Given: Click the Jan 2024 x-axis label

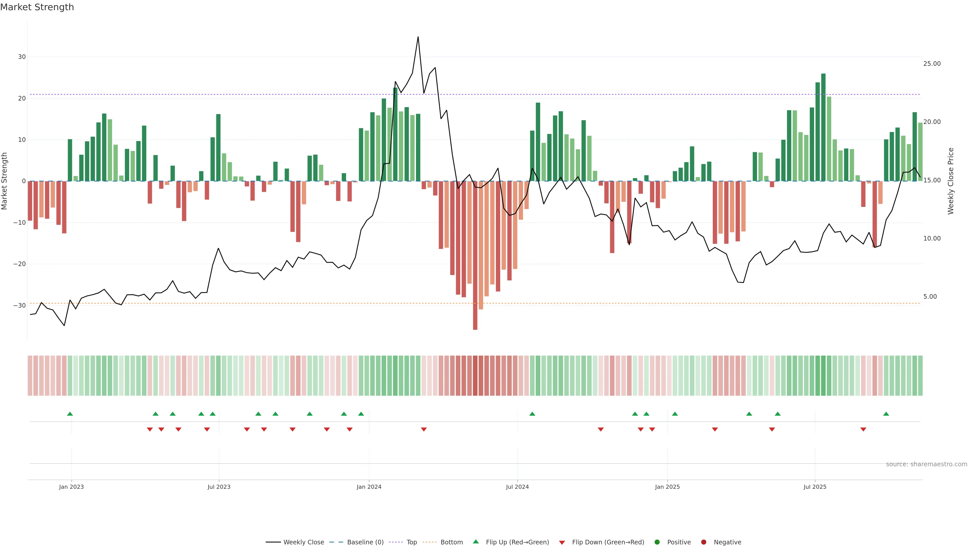Looking at the screenshot, I should (x=369, y=487).
